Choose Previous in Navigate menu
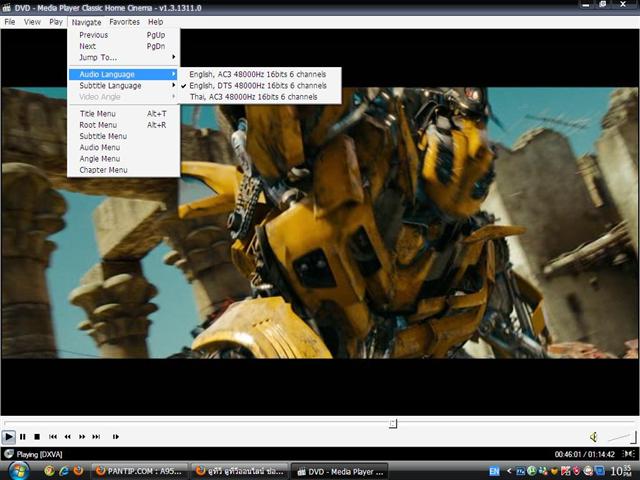640x480 pixels. pyautogui.click(x=124, y=35)
